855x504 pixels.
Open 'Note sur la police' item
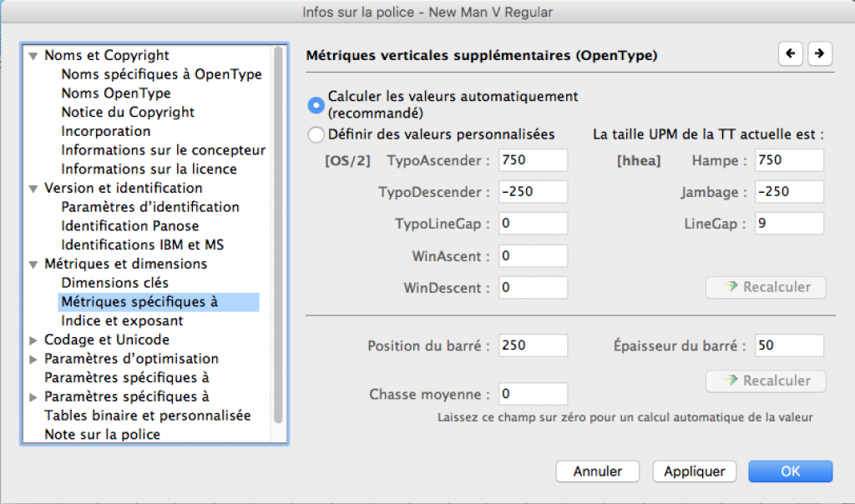tap(102, 434)
